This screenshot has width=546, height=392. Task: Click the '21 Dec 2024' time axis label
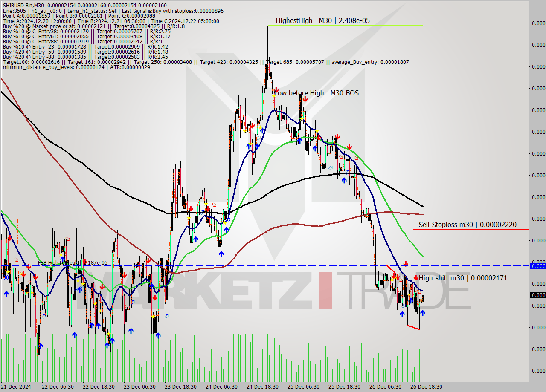click(16, 387)
